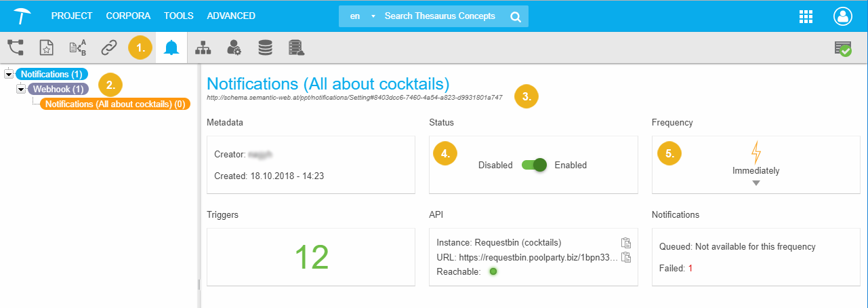868x308 pixels.
Task: Select the Notifications (1) tree item
Action: coord(51,74)
